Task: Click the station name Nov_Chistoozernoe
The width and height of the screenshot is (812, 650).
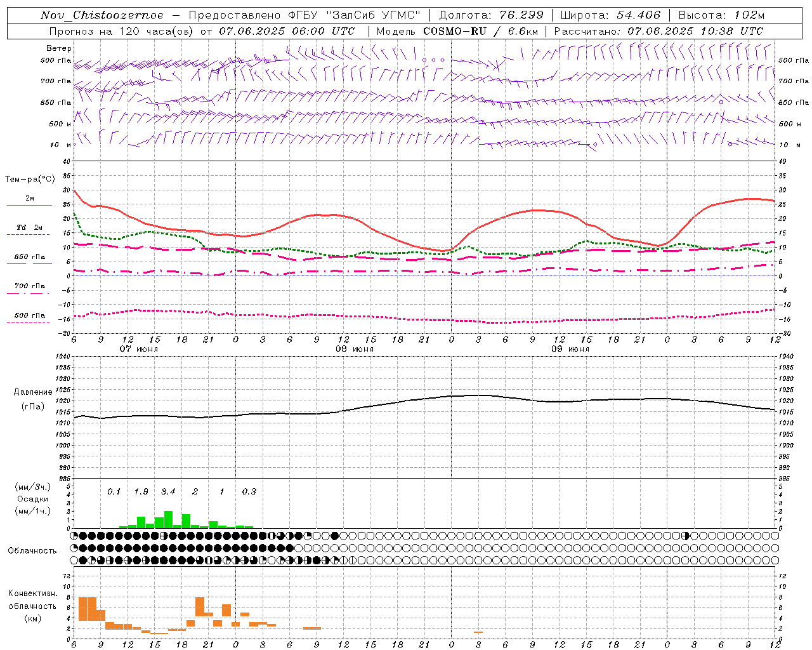Action: (x=101, y=15)
